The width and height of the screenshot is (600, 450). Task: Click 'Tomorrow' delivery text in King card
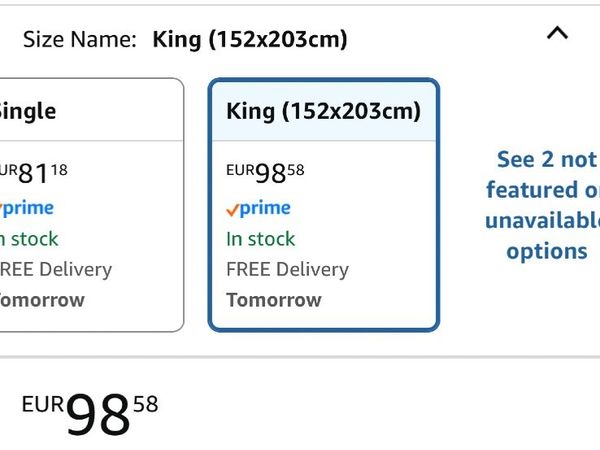tap(274, 300)
